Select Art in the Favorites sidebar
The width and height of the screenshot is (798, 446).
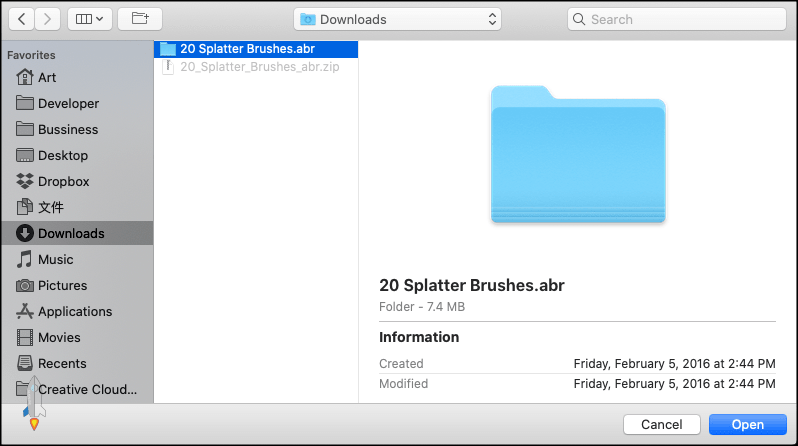click(x=47, y=77)
